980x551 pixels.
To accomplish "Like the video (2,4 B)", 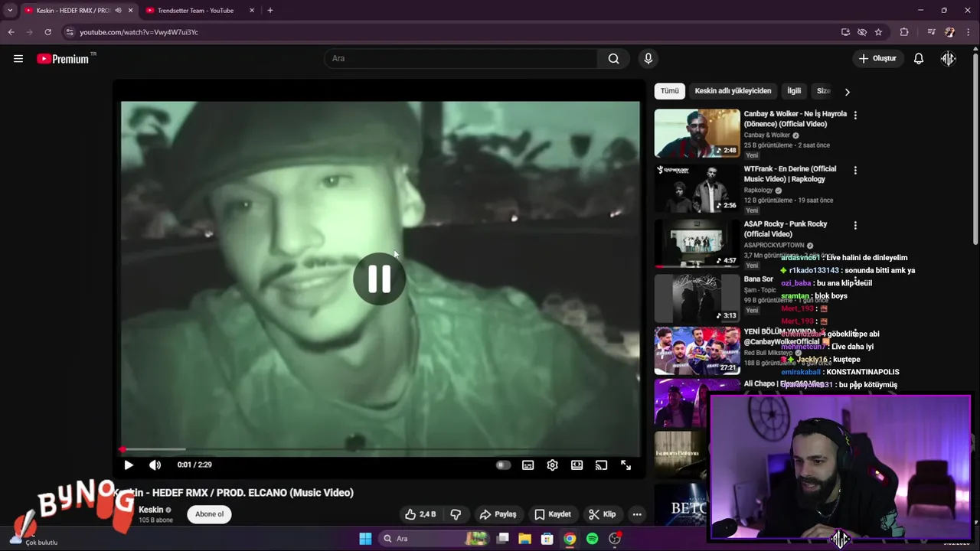I will pyautogui.click(x=420, y=514).
